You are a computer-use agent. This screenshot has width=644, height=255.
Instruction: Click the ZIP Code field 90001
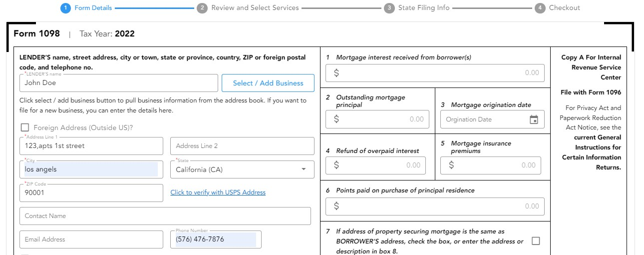pos(91,193)
